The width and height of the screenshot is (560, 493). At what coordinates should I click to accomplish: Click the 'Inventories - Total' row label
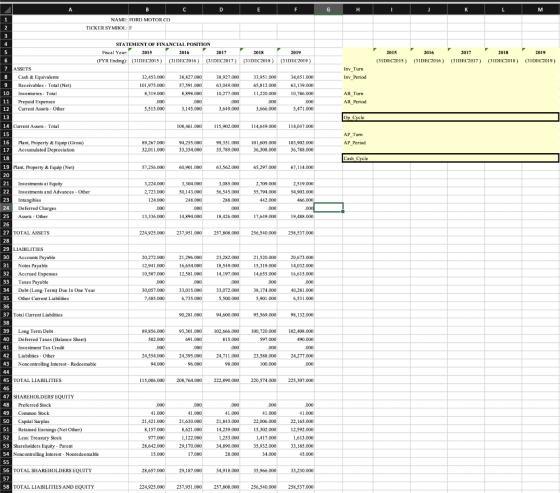[x=38, y=94]
